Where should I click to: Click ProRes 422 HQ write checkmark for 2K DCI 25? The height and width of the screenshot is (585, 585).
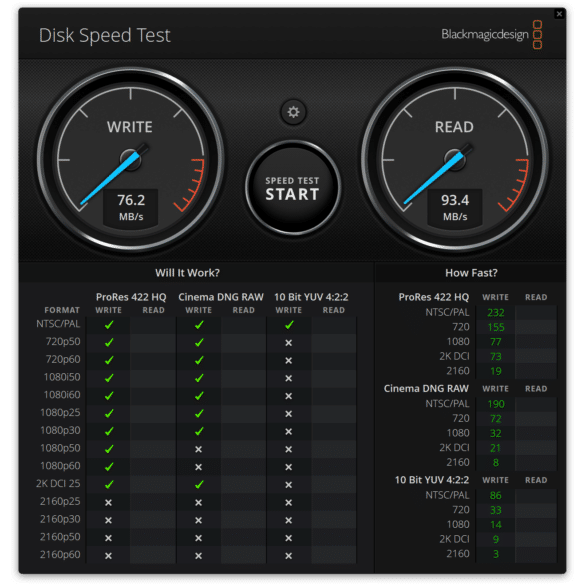coord(109,485)
